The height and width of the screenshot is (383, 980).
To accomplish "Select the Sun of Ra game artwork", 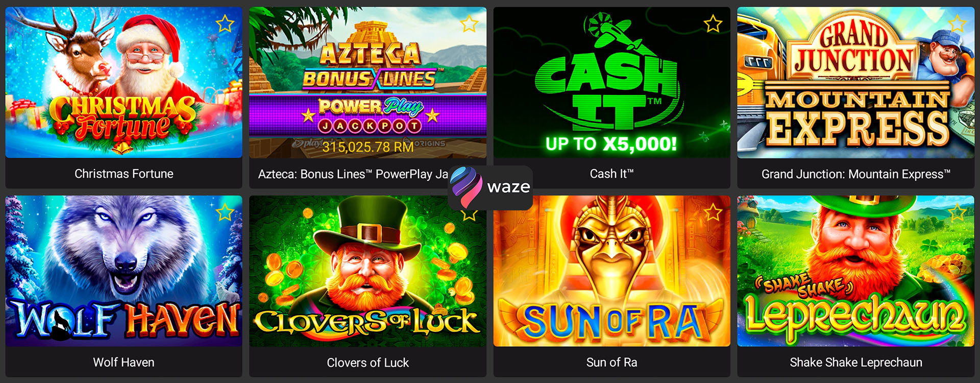I will (611, 271).
